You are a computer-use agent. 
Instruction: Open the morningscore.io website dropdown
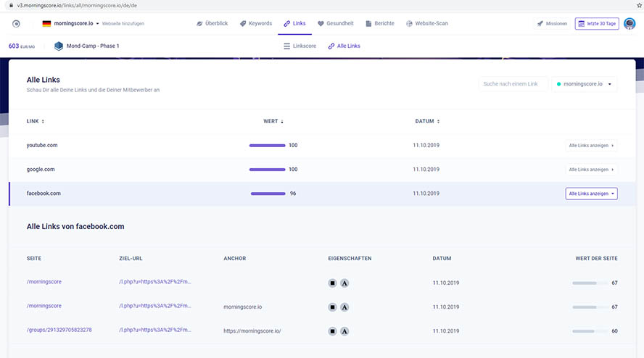(76, 23)
